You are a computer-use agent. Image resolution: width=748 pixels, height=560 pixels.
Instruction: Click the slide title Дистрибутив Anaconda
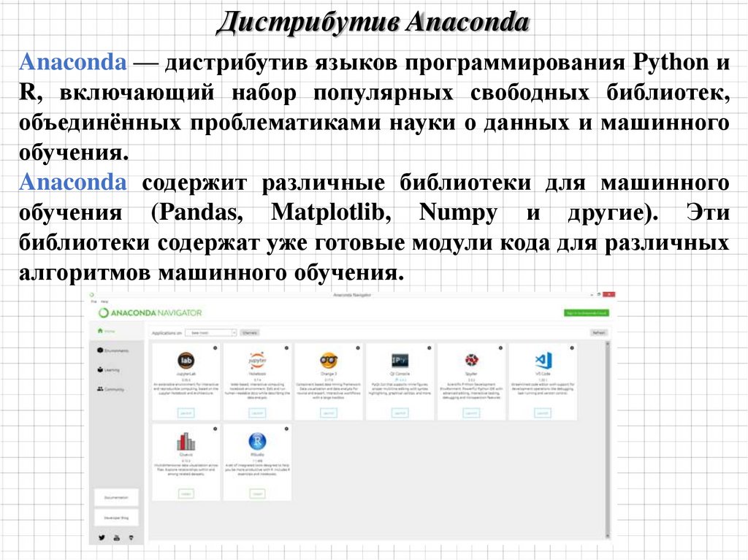[x=373, y=23]
